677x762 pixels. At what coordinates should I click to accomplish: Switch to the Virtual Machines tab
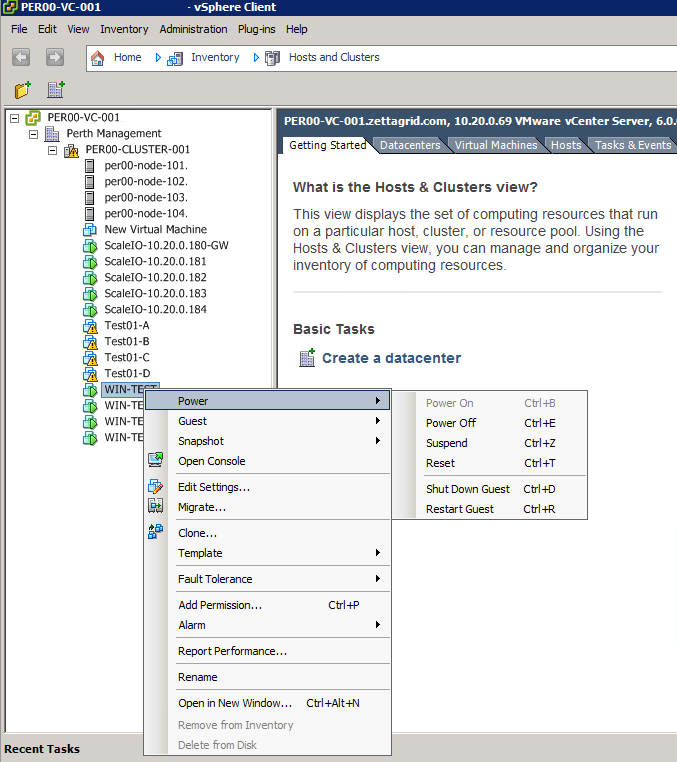click(x=496, y=145)
